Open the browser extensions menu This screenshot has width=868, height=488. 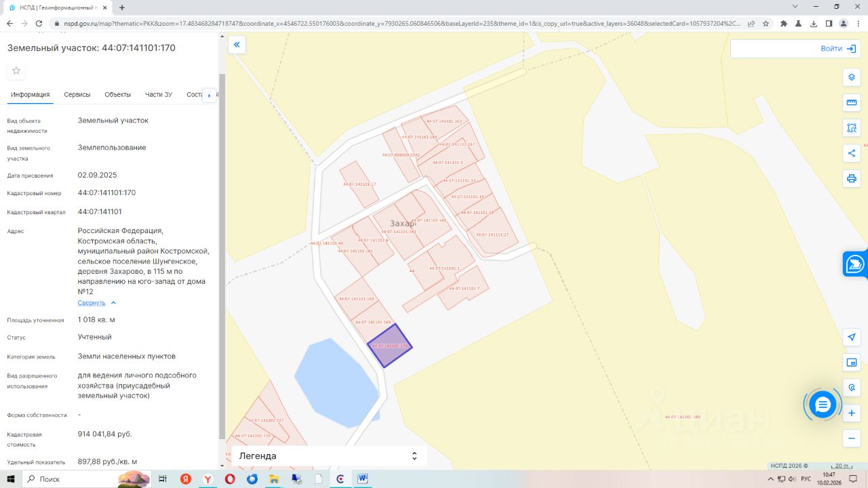point(784,23)
